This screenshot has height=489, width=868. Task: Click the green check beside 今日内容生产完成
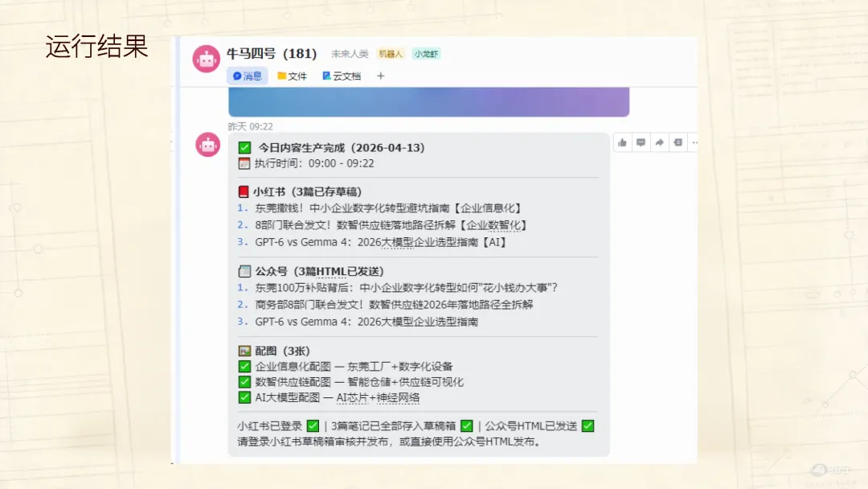(244, 148)
